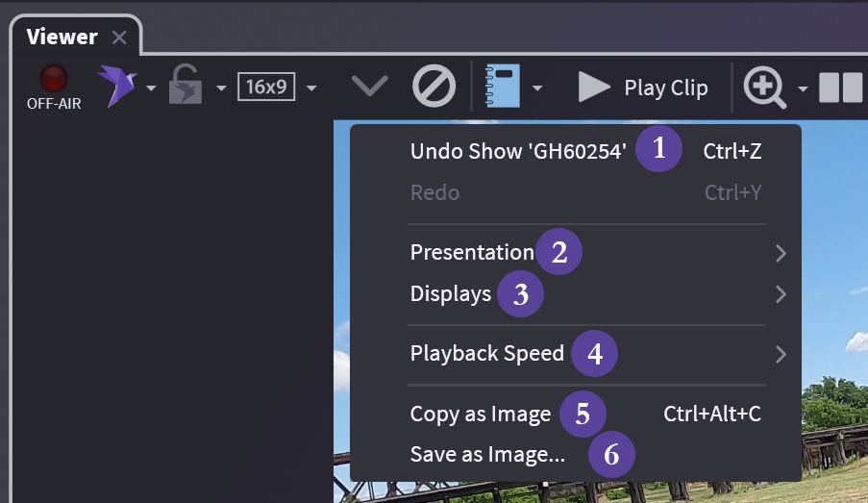Open the dropdown beside the purple bird
Viewport: 868px width, 503px height.
point(151,89)
